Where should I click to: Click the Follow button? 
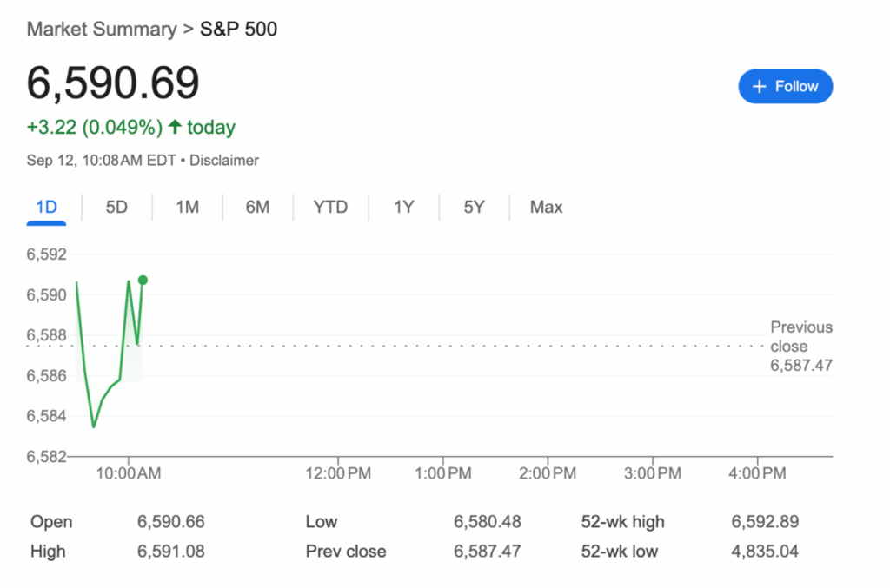(785, 86)
